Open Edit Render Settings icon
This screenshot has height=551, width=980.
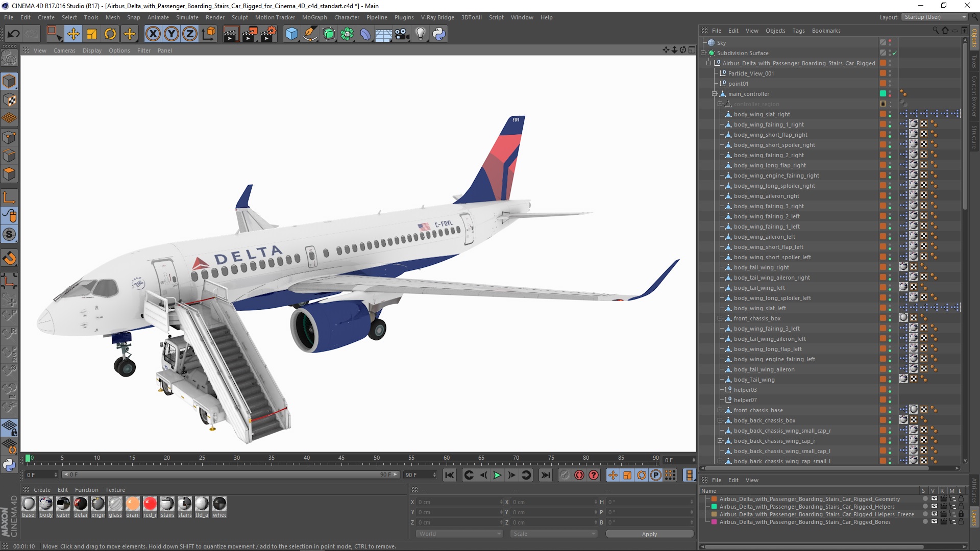point(268,34)
